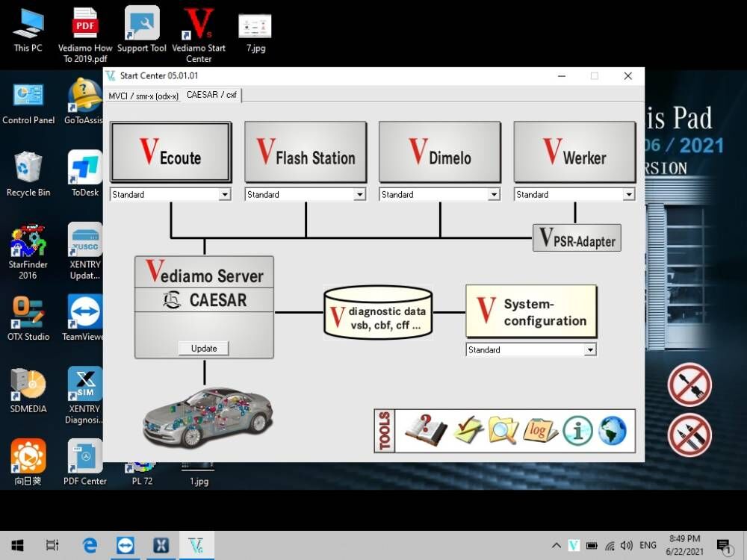Click the no-pen prohibition icon on desktop

pyautogui.click(x=689, y=435)
